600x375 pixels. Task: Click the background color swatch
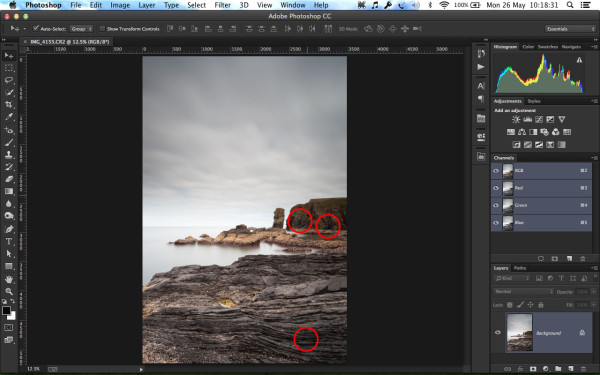coord(13,316)
